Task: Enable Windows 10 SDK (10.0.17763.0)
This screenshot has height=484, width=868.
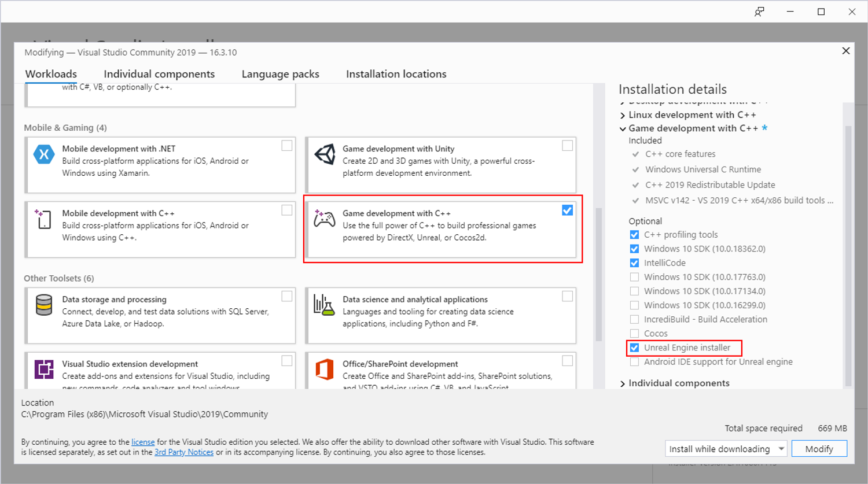Action: (x=635, y=277)
